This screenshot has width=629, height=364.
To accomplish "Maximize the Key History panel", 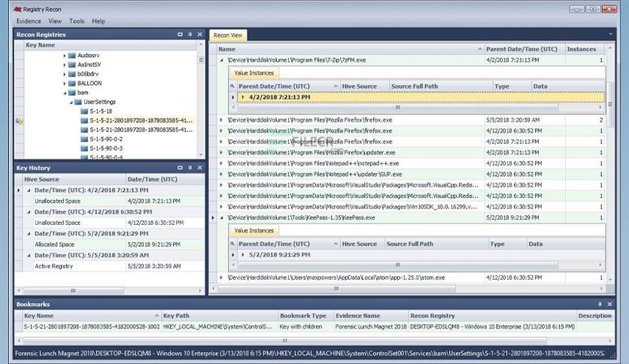I will tap(180, 168).
